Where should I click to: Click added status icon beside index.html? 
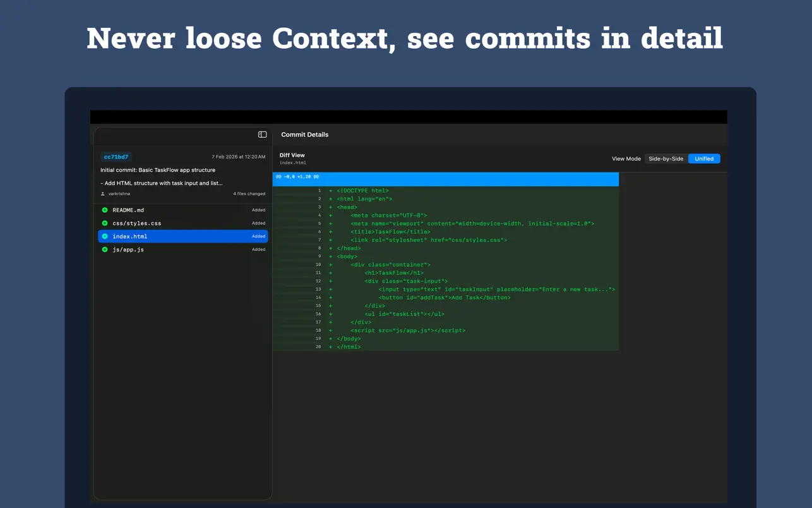pos(105,236)
